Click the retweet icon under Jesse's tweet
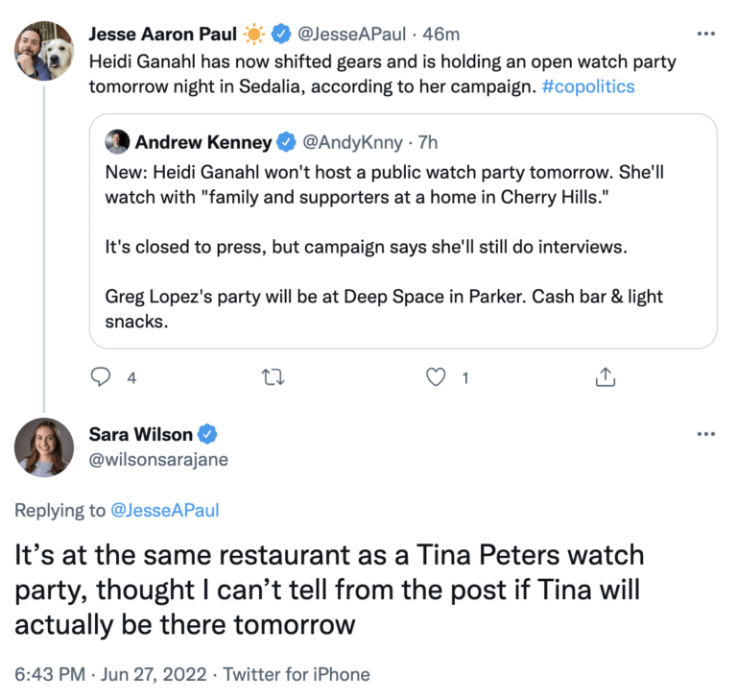This screenshot has width=737, height=700. tap(273, 377)
